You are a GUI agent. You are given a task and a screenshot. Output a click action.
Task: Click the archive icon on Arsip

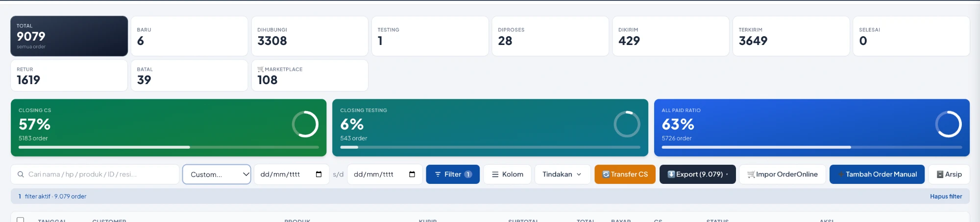(940, 175)
